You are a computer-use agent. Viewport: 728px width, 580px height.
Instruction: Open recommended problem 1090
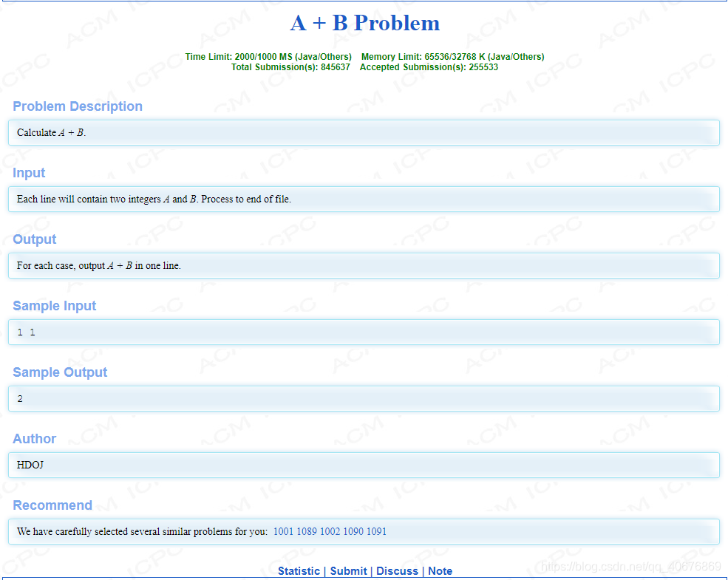coord(353,531)
